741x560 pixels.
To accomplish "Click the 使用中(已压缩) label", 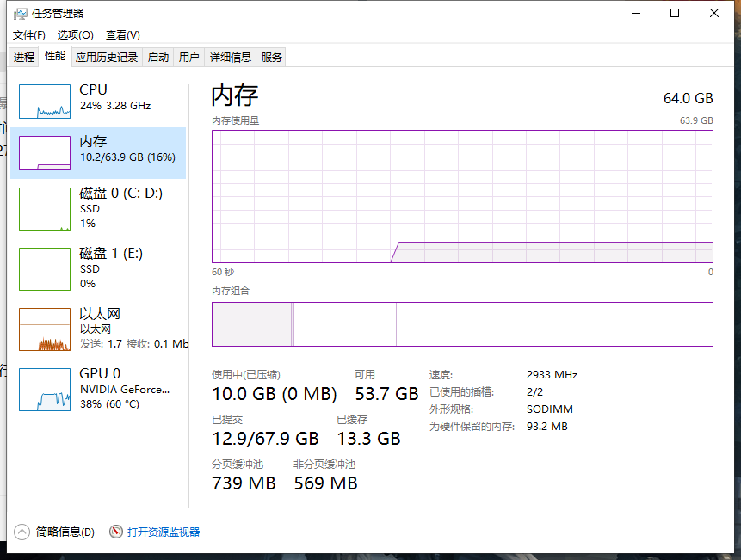I will click(x=246, y=375).
